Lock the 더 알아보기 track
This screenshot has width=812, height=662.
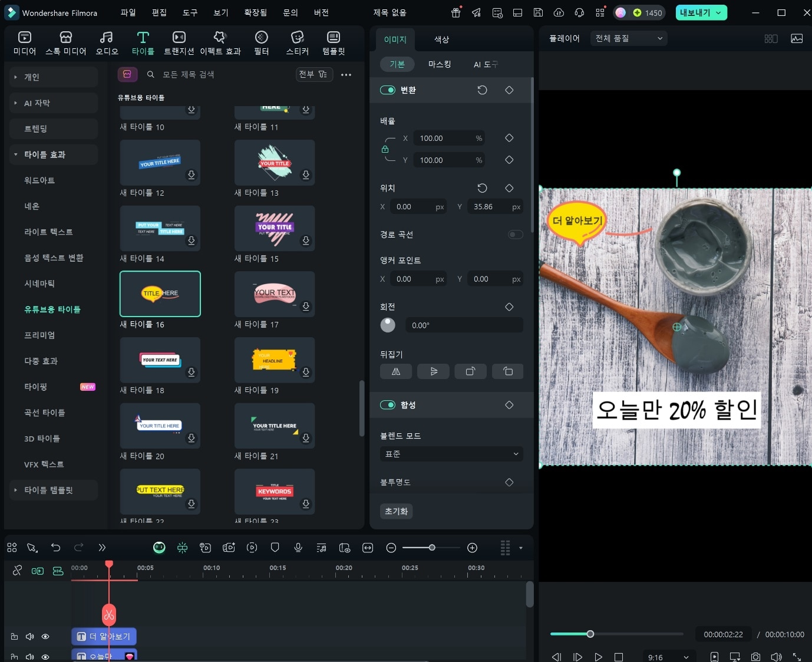tap(14, 637)
